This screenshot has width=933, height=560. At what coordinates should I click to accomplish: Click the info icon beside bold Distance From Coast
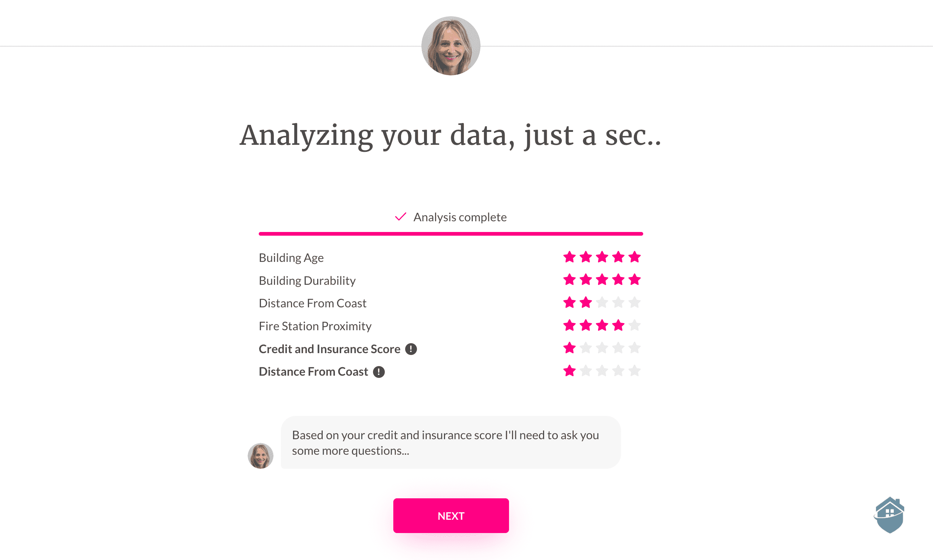tap(379, 372)
